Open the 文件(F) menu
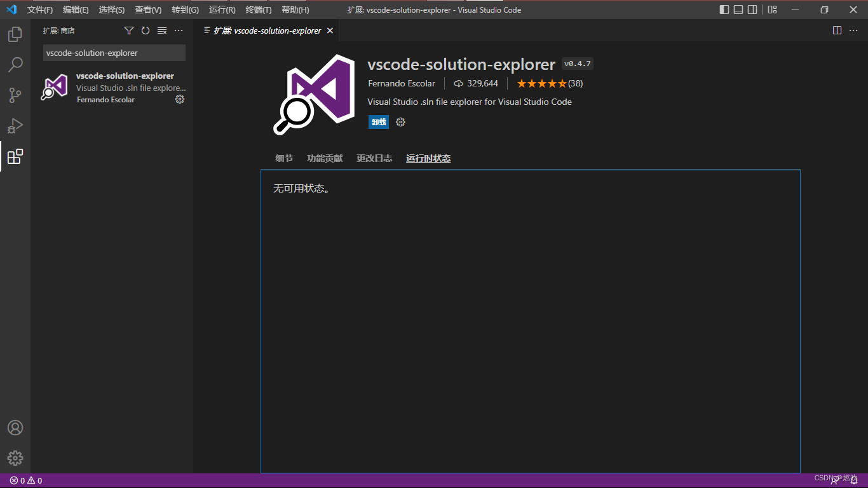This screenshot has width=868, height=488. [x=40, y=10]
